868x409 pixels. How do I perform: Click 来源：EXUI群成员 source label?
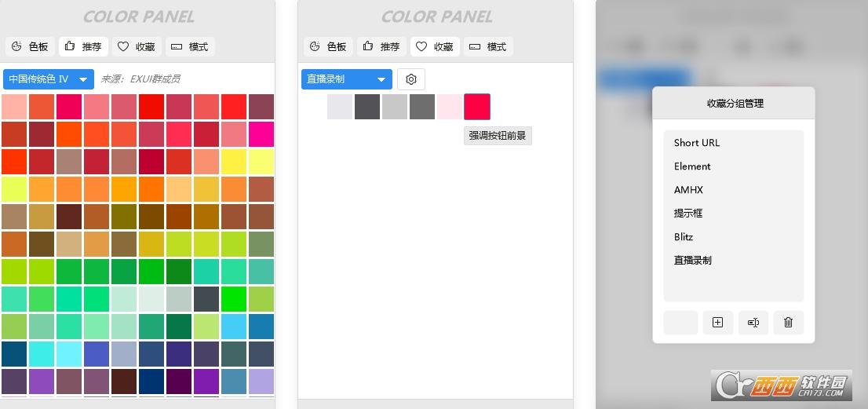pyautogui.click(x=140, y=79)
